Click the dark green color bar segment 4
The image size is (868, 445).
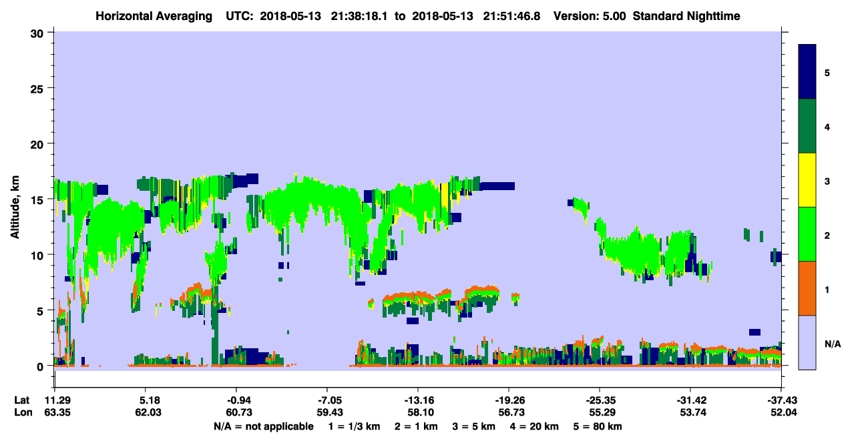pyautogui.click(x=807, y=126)
